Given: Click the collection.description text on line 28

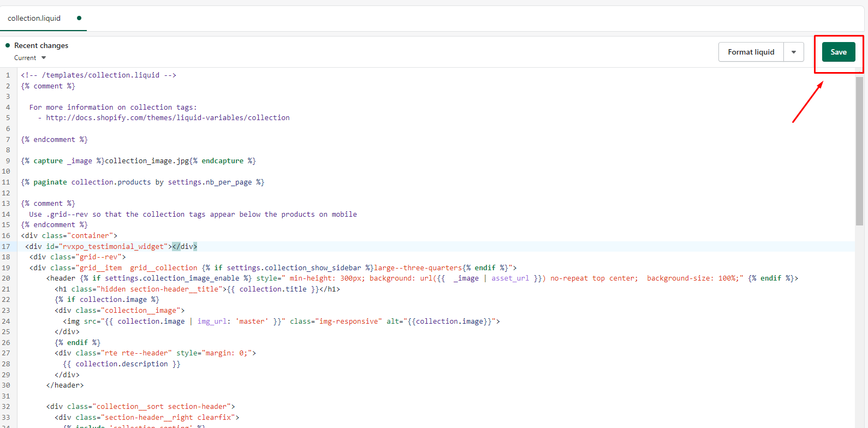Looking at the screenshot, I should tap(122, 364).
